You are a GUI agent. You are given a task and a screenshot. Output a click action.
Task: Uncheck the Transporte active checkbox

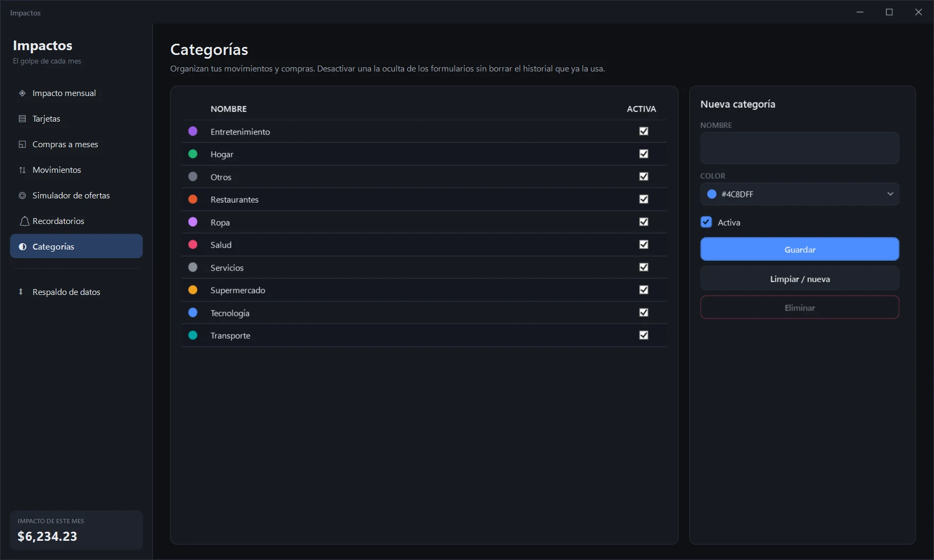[x=644, y=335]
